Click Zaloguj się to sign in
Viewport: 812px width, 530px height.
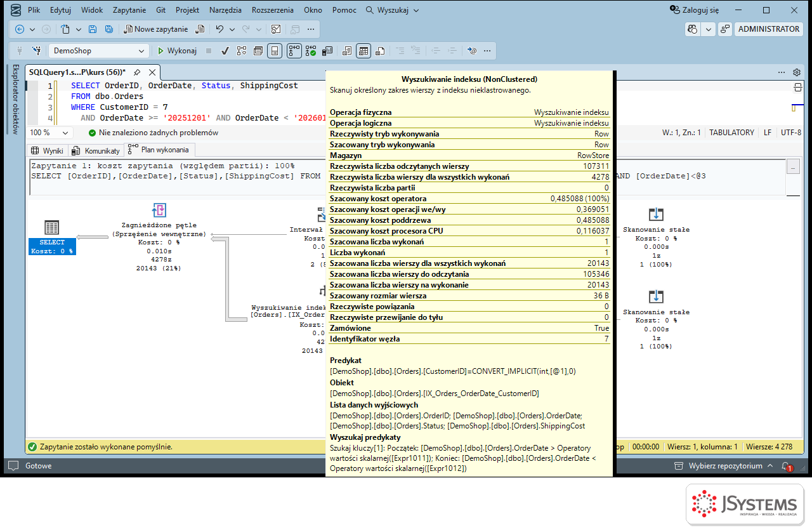tap(695, 10)
